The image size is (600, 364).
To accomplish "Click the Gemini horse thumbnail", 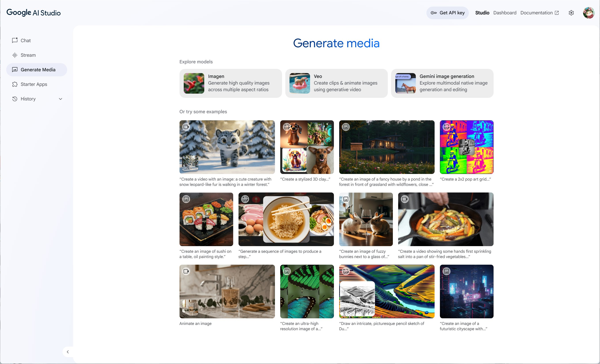I will pyautogui.click(x=405, y=83).
